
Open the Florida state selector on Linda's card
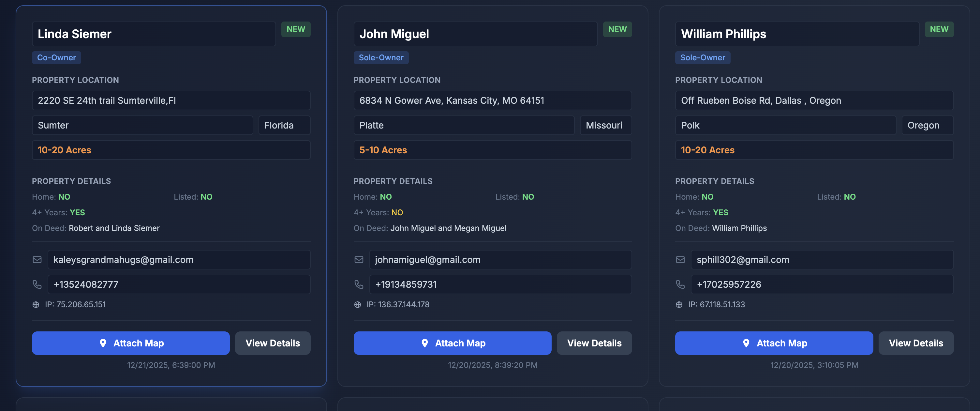click(284, 125)
